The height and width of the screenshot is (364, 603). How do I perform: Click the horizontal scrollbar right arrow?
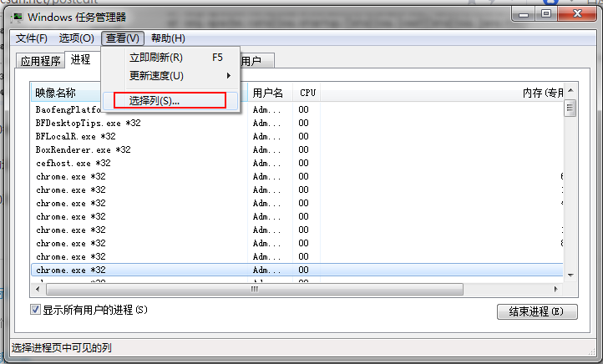click(x=556, y=289)
